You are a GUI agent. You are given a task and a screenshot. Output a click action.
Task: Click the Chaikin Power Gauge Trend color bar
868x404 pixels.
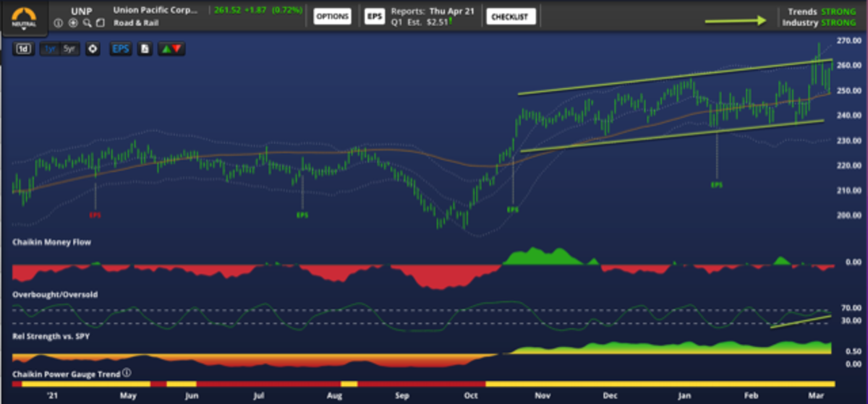(x=434, y=383)
